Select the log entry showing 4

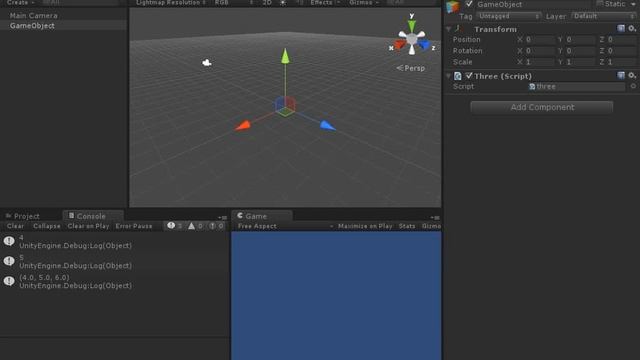pos(114,242)
